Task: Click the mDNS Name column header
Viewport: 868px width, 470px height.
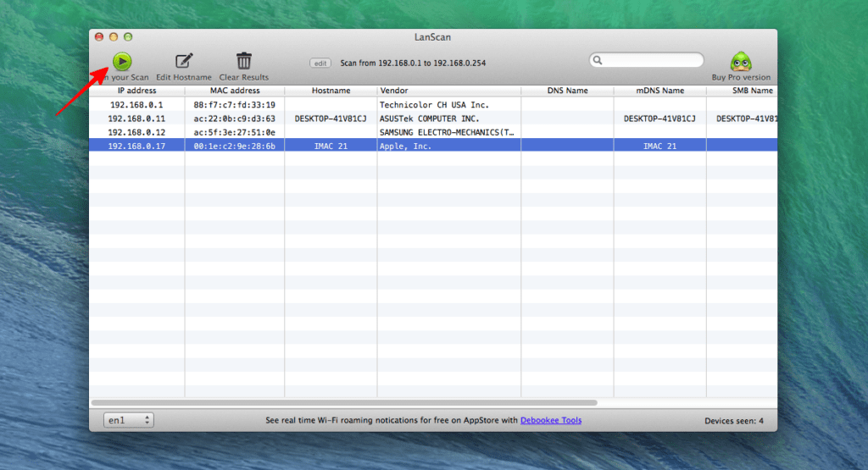Action: pyautogui.click(x=660, y=91)
